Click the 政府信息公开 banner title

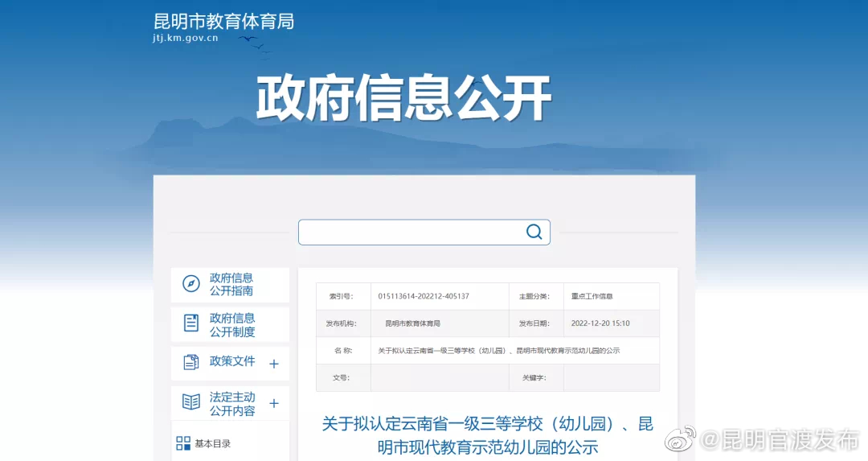[404, 99]
